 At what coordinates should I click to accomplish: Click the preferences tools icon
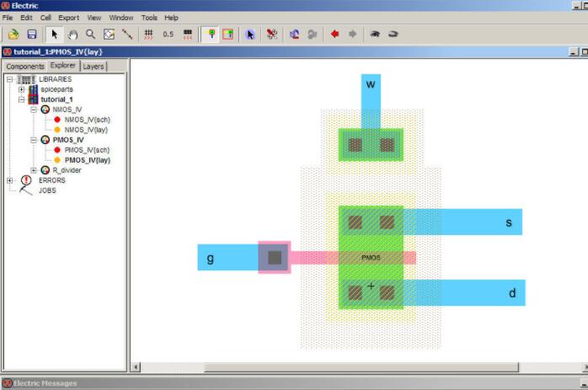(x=272, y=35)
